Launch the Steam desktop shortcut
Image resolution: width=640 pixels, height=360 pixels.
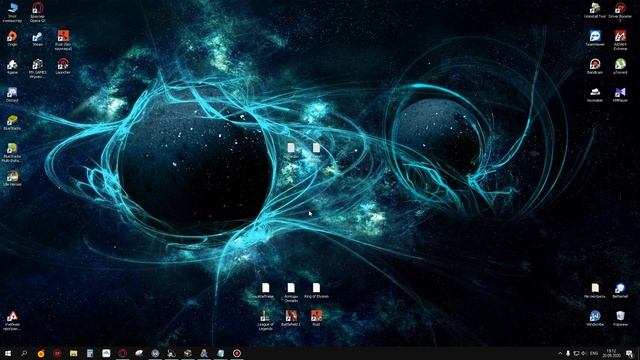coord(38,38)
